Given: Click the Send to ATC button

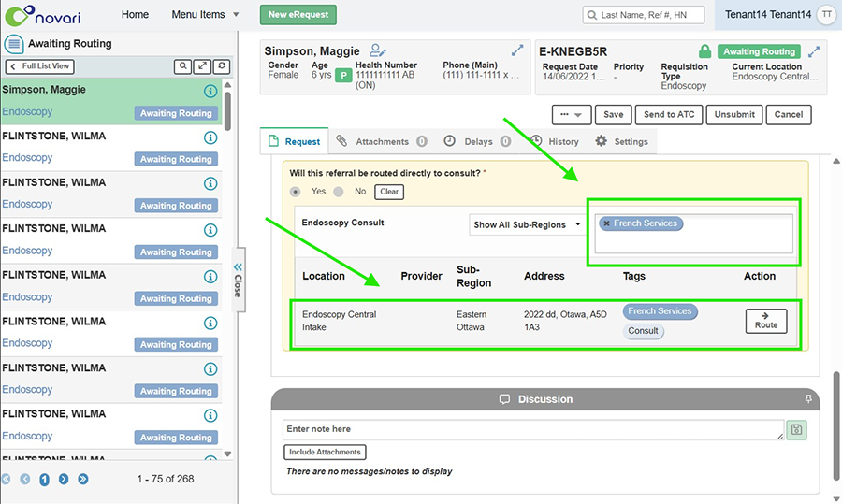Looking at the screenshot, I should tap(669, 114).
